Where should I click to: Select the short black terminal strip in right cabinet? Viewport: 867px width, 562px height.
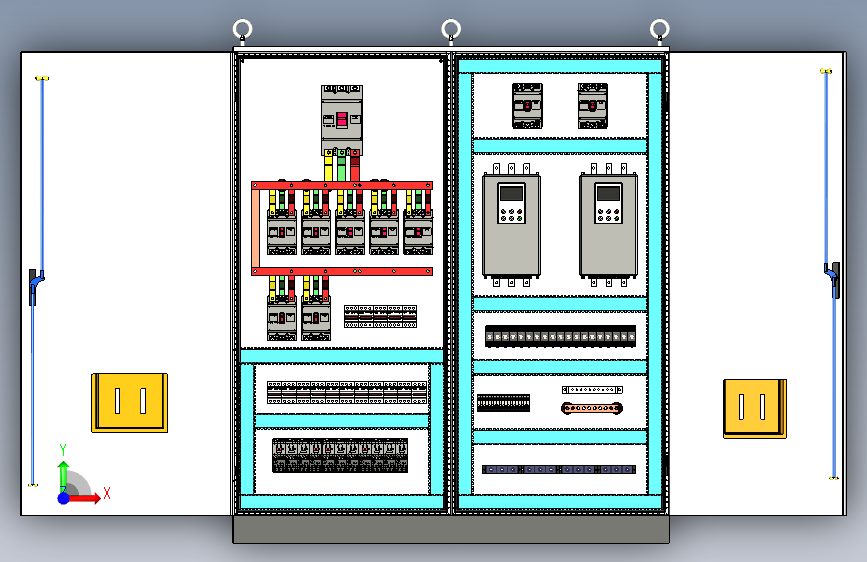point(503,403)
